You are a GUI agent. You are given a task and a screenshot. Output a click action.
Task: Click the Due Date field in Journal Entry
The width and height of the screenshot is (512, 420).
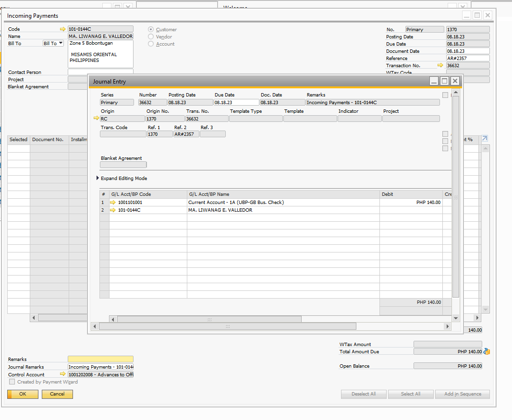pos(236,102)
